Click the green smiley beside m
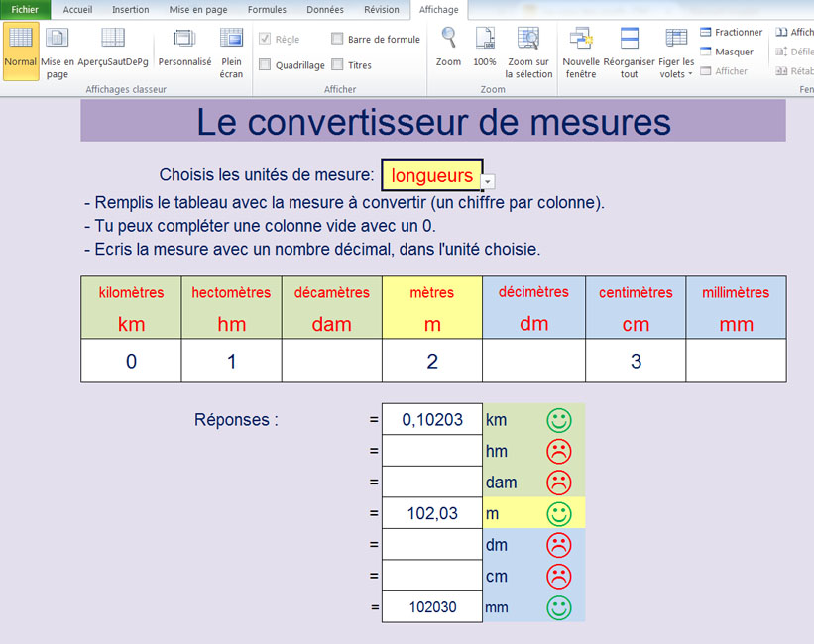The image size is (814, 644). click(559, 514)
